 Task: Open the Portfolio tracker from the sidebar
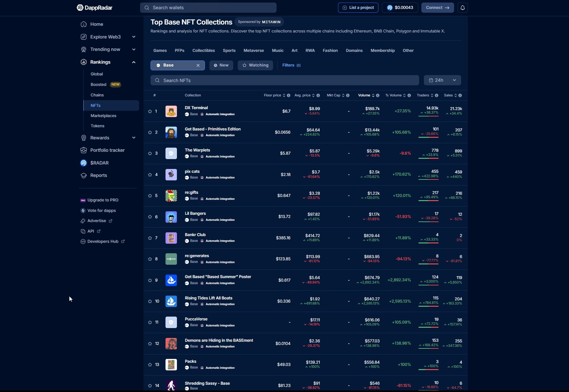[107, 150]
